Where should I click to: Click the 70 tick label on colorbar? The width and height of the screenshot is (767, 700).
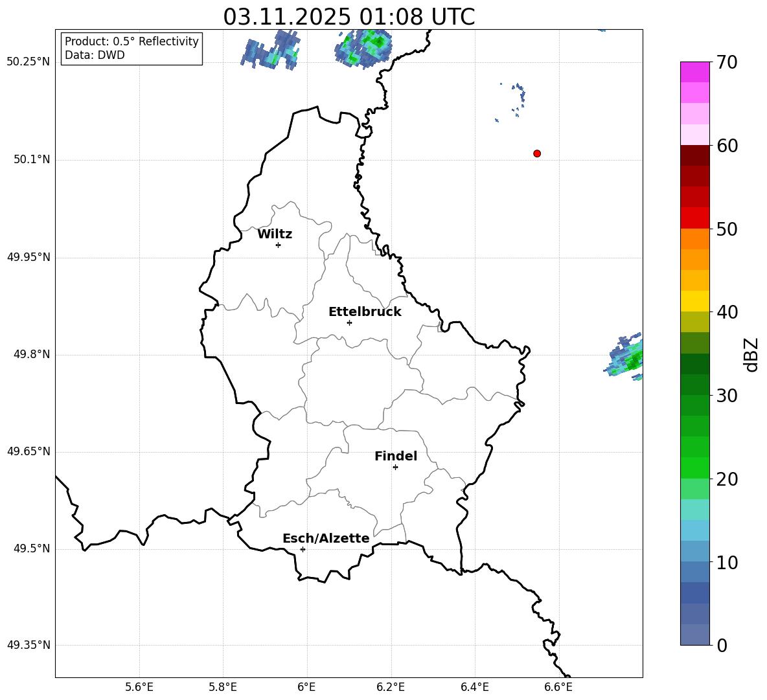[x=727, y=62]
